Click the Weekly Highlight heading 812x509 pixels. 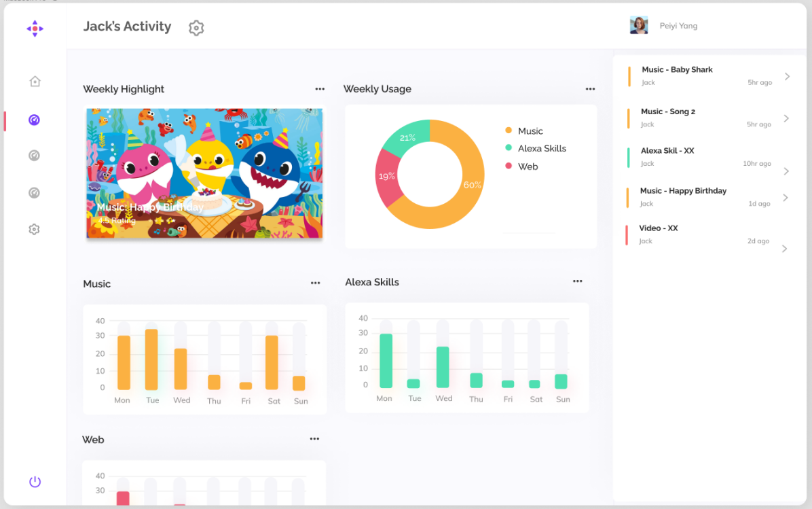124,89
